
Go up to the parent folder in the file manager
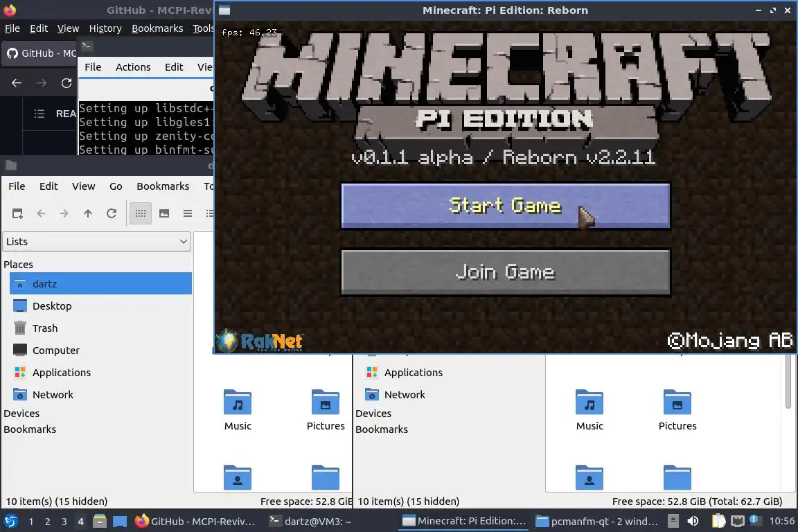pyautogui.click(x=88, y=213)
